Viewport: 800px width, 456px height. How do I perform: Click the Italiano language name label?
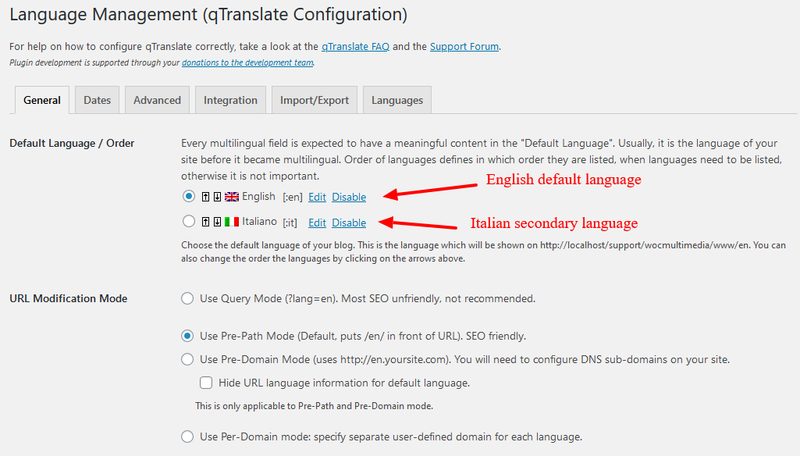[259, 221]
